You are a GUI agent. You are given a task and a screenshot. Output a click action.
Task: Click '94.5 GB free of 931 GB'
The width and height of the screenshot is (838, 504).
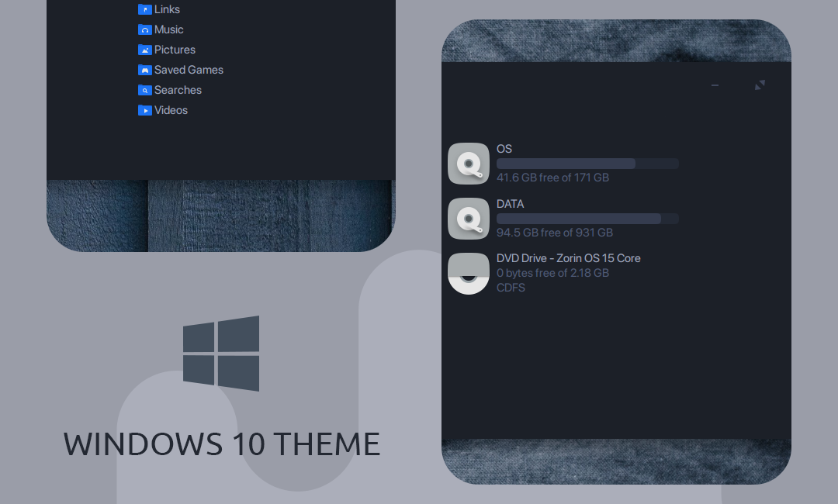pos(555,233)
